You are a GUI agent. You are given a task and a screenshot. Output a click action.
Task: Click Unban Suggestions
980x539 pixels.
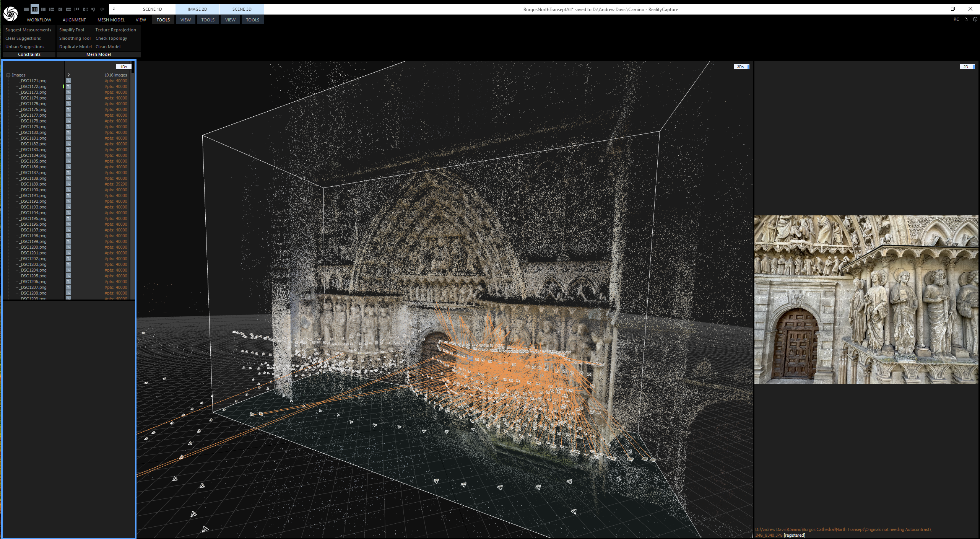point(25,47)
